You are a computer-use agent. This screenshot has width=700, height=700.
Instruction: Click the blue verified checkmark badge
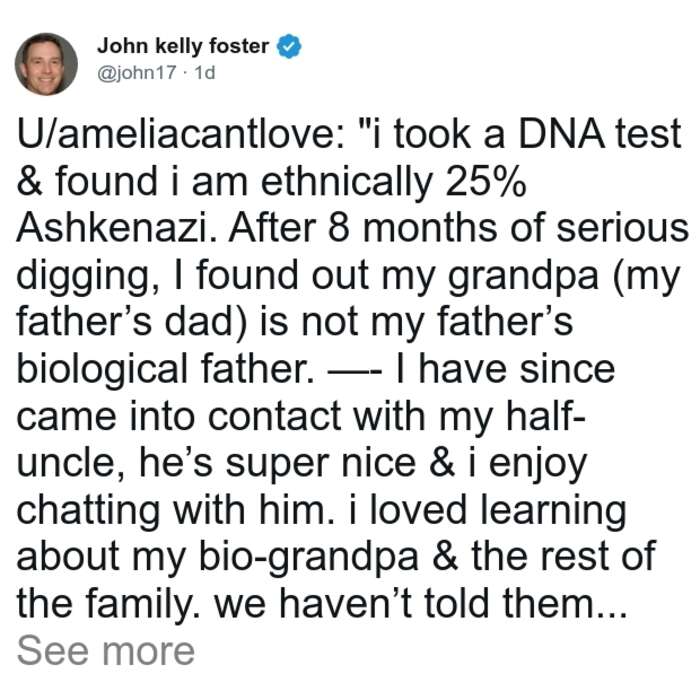click(x=289, y=46)
